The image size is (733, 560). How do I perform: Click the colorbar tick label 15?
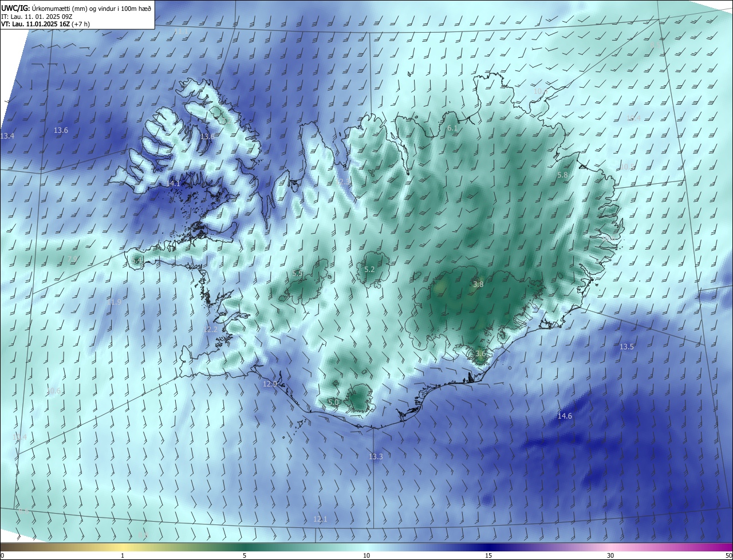tap(488, 555)
